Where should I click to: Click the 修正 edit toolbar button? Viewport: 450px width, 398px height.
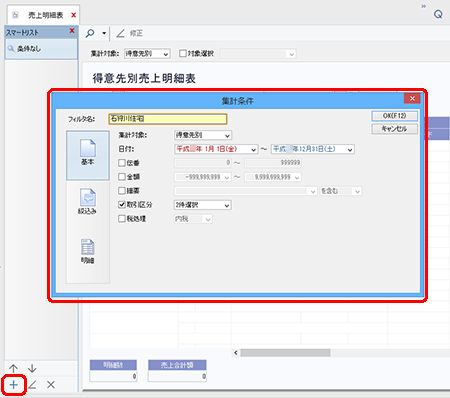pyautogui.click(x=130, y=33)
